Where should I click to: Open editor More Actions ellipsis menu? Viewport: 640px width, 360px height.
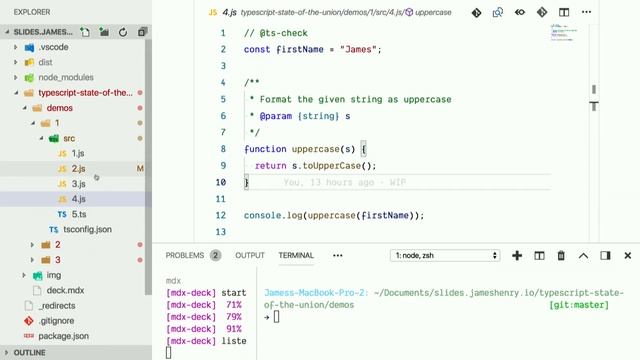coord(587,12)
